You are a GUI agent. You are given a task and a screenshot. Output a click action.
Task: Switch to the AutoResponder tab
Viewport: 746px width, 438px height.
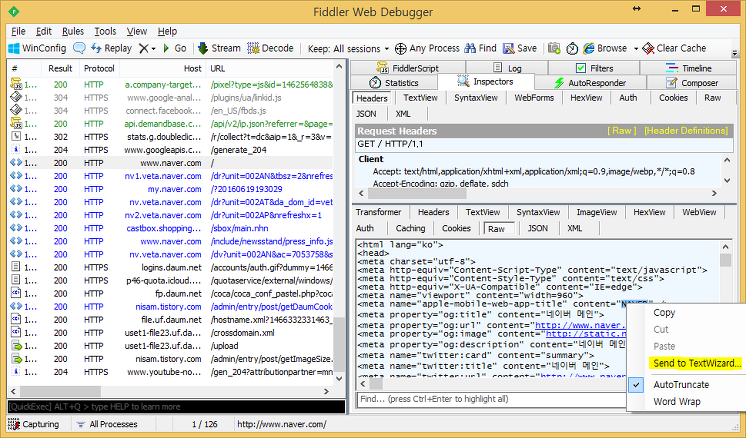(x=590, y=83)
